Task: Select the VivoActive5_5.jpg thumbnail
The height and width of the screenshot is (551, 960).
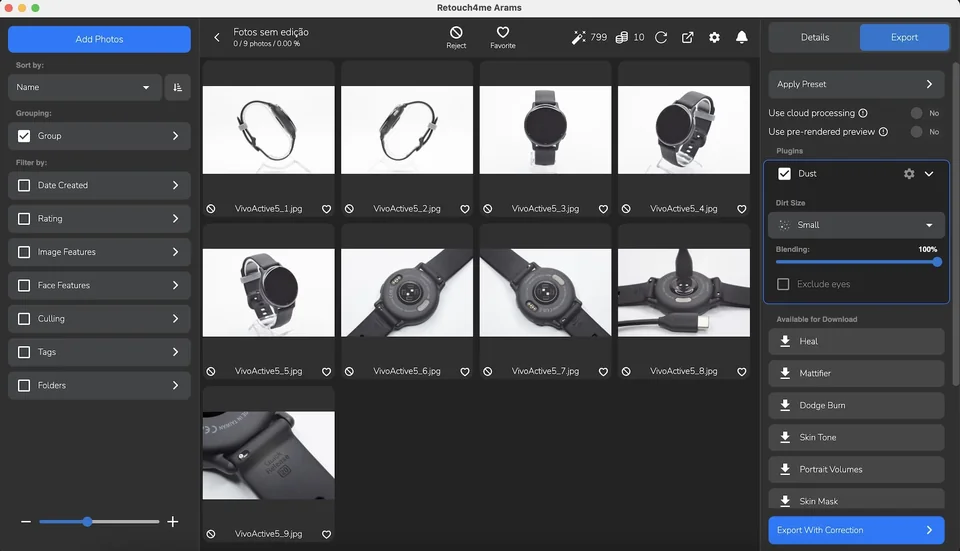Action: [269, 293]
